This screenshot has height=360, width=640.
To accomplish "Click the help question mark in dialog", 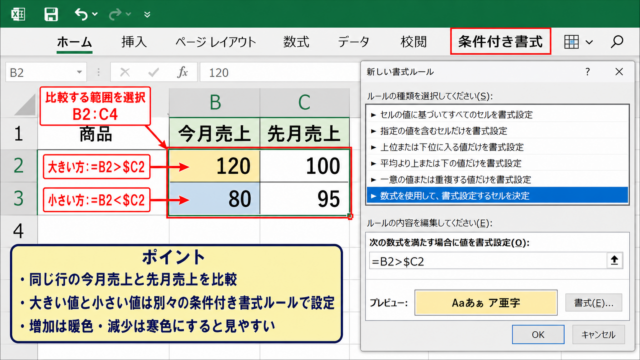I will coord(587,72).
